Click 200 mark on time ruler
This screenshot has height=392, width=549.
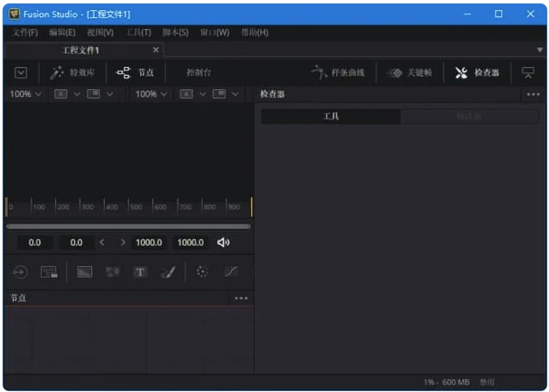coord(62,207)
